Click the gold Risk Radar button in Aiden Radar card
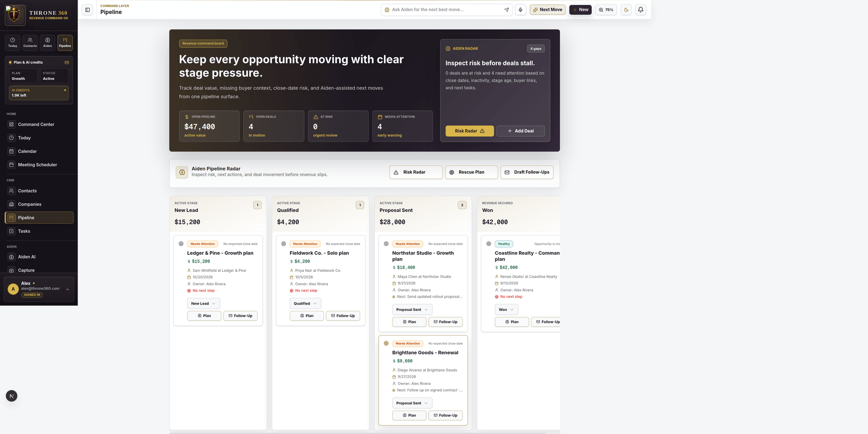The image size is (868, 434). coord(470,131)
